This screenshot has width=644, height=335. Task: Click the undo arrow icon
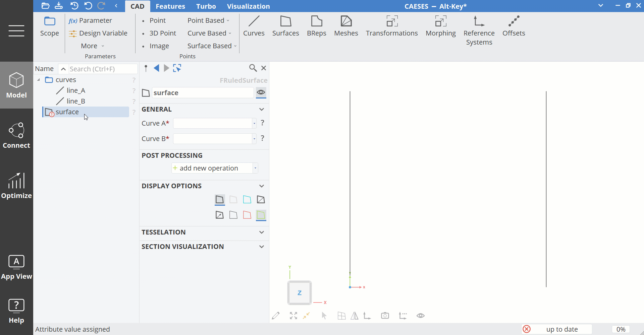[88, 6]
